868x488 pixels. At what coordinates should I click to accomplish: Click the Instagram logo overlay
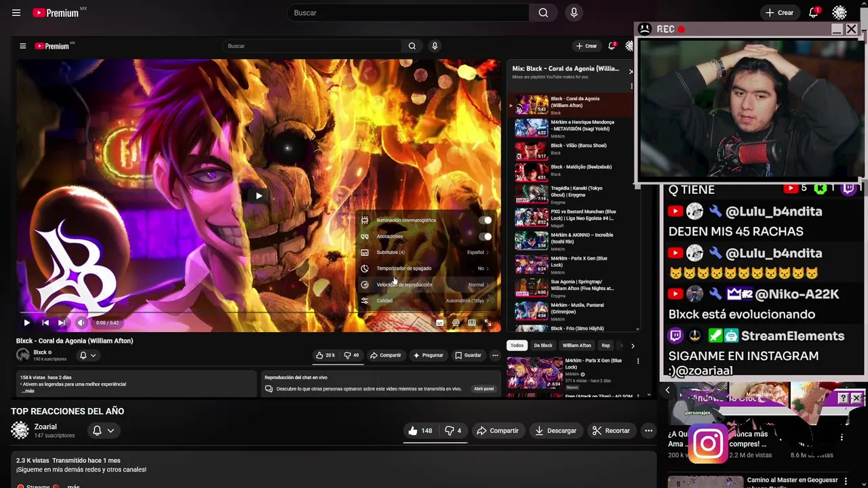pos(709,444)
